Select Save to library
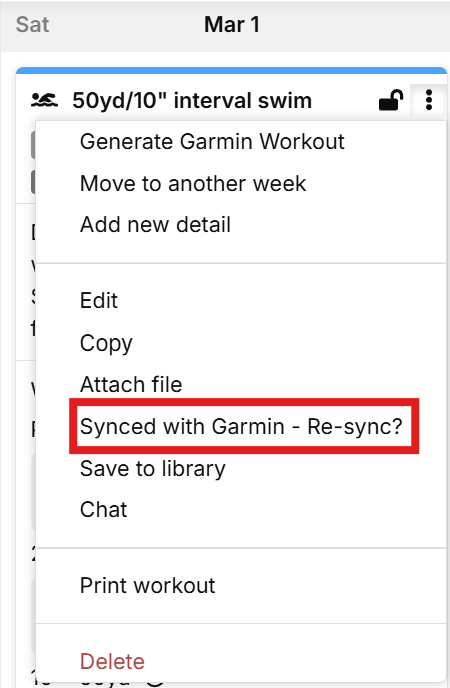The width and height of the screenshot is (450, 688). tap(153, 468)
